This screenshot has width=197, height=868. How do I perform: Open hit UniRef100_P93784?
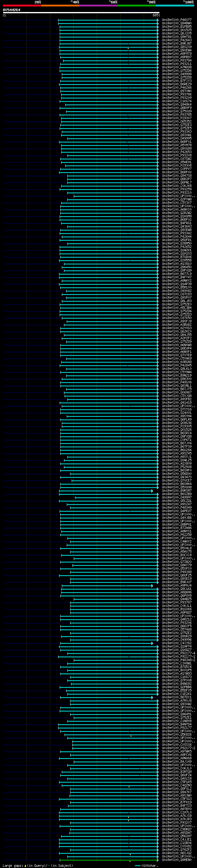pyautogui.click(x=177, y=61)
